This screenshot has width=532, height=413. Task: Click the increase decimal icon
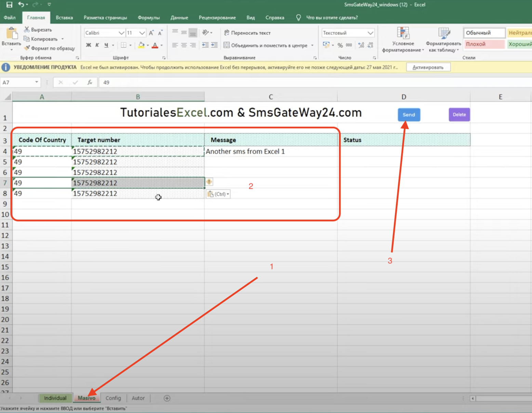(x=361, y=45)
